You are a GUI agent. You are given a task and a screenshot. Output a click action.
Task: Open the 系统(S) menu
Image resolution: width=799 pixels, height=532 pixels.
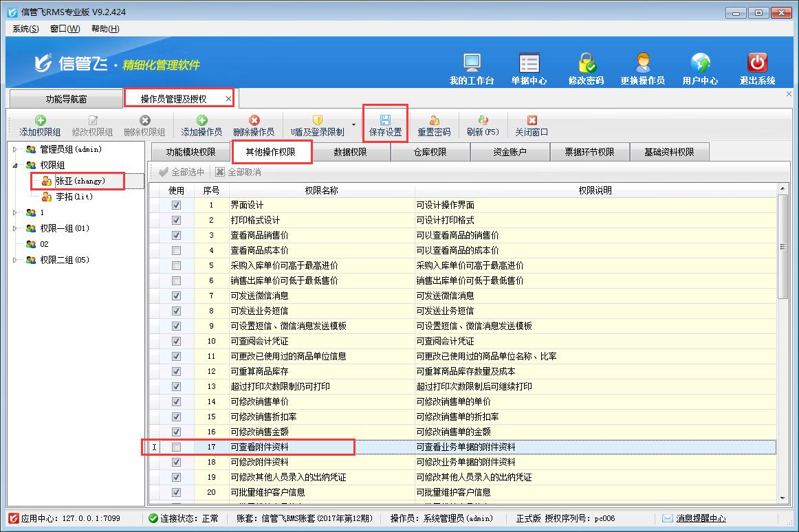25,29
